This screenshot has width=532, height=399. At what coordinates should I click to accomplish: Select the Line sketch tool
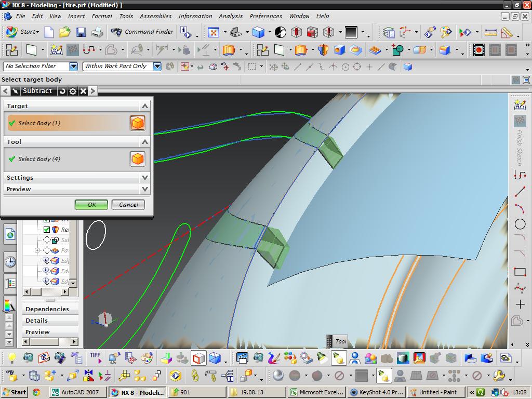(520, 192)
